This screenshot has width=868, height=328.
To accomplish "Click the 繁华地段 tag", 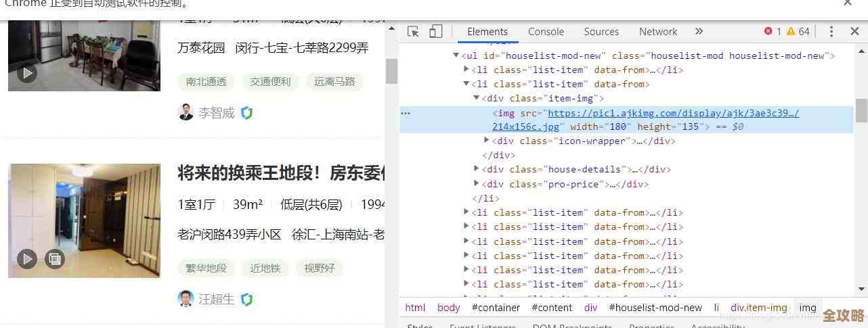I will (x=206, y=268).
